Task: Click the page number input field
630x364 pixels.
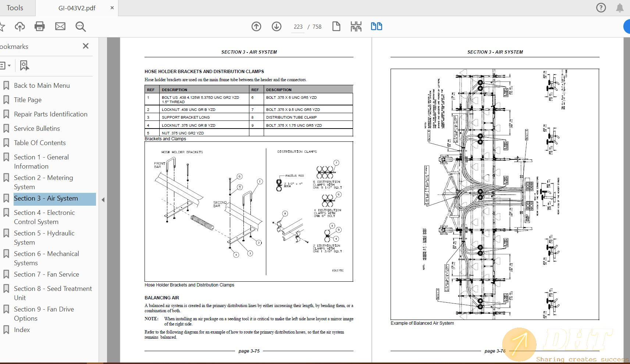Action: tap(298, 27)
